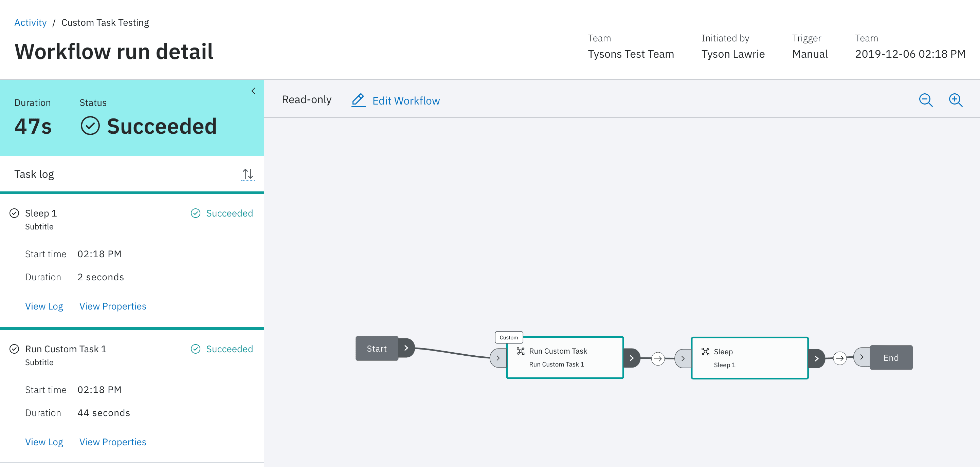Select the Sleep 1 workflow node
This screenshot has height=467, width=980.
click(749, 358)
